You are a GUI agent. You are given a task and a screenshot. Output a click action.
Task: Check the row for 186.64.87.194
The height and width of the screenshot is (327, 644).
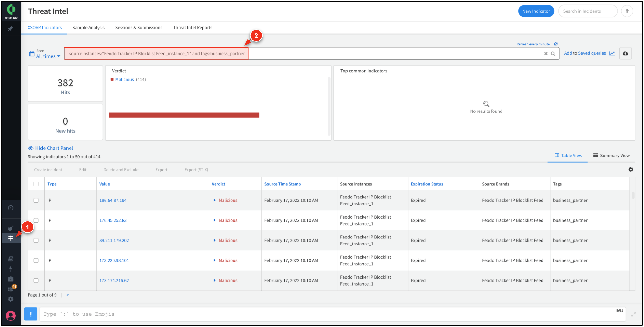pyautogui.click(x=36, y=201)
